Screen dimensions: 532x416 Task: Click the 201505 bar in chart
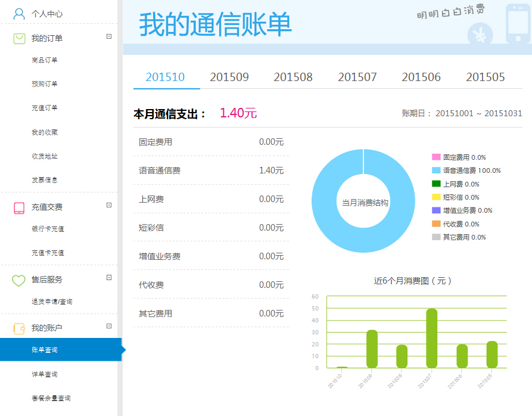point(492,354)
